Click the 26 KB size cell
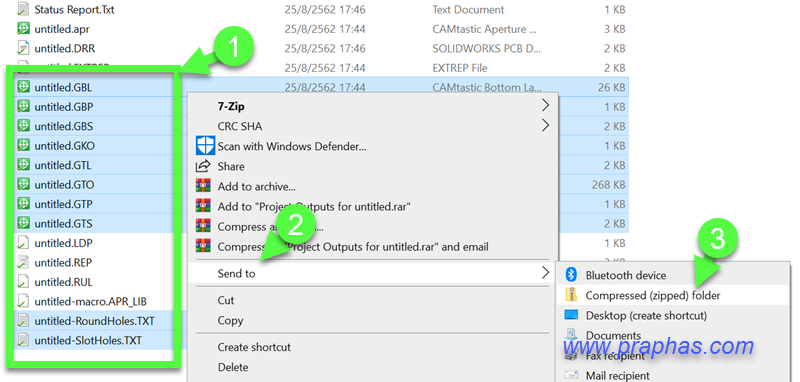Viewport: 800px width, 382px height. click(x=611, y=87)
